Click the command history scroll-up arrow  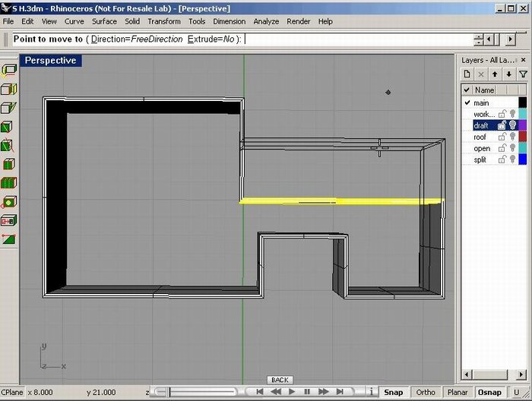[479, 36]
